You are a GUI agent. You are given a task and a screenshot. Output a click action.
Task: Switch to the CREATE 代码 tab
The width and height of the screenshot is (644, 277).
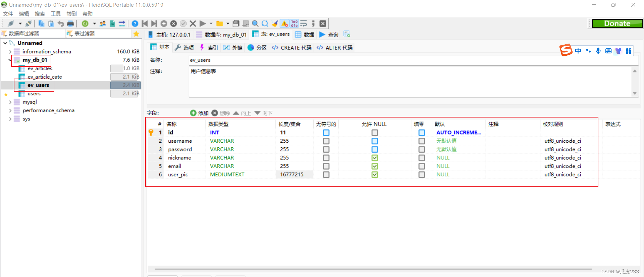click(x=292, y=48)
